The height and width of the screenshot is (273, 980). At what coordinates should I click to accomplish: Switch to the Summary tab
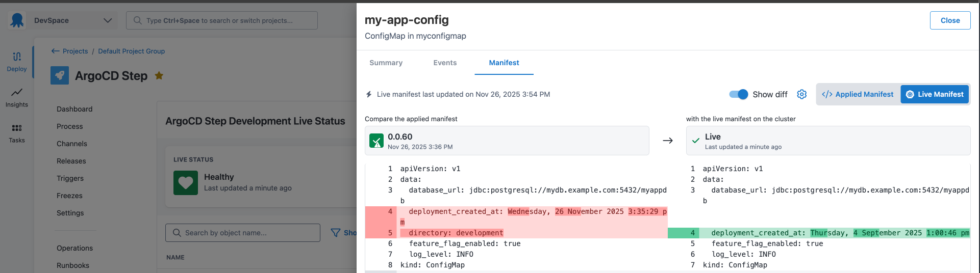[386, 63]
